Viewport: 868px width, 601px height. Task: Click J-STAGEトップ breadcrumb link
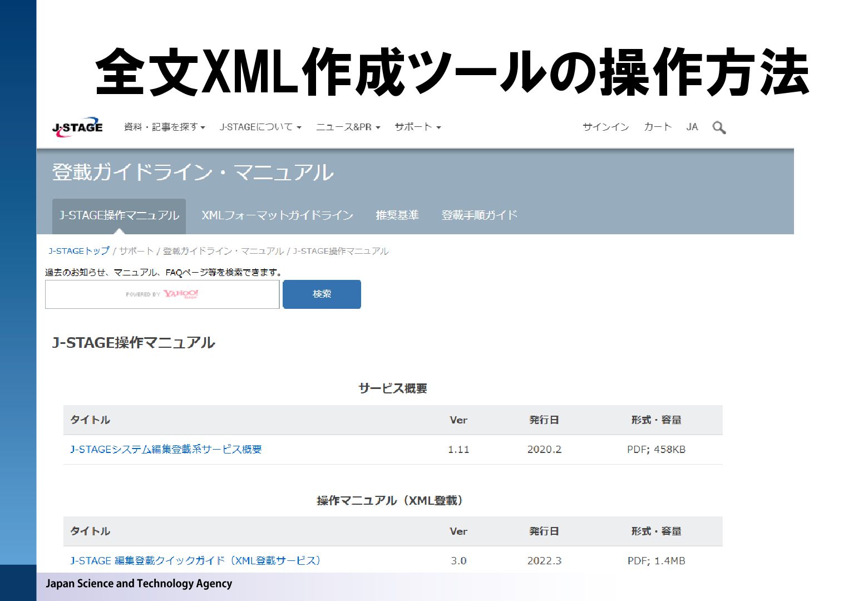79,251
